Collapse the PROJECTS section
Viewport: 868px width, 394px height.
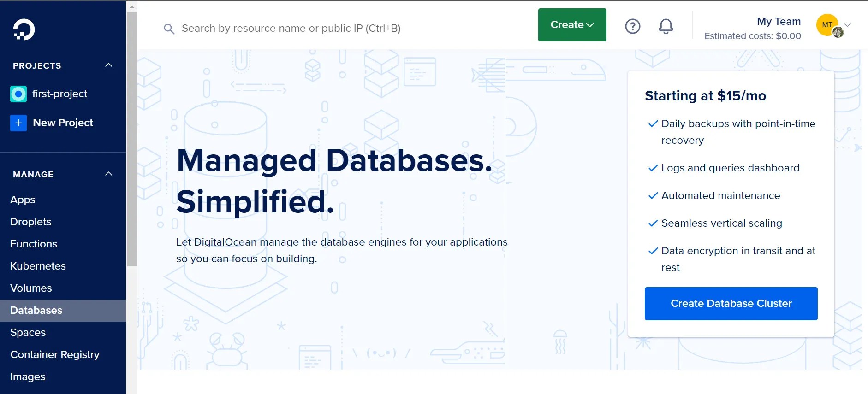(x=108, y=65)
